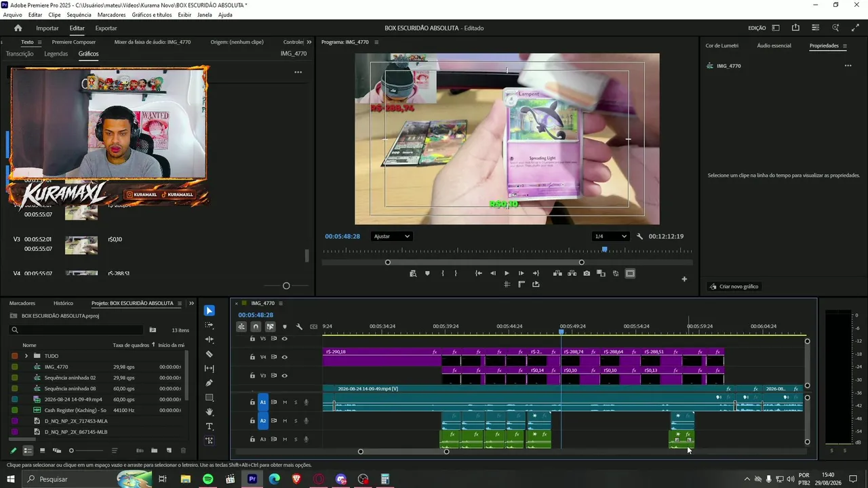
Task: Open the Gráficos e títulos menu
Action: click(x=152, y=15)
